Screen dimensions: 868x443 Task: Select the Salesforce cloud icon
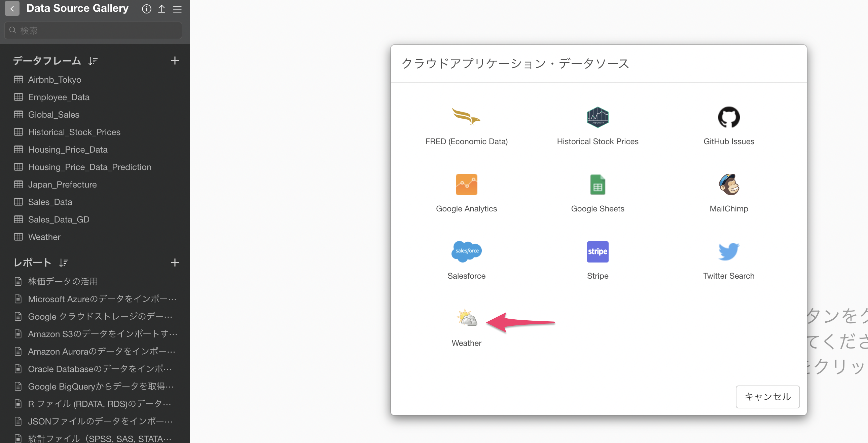click(x=466, y=251)
